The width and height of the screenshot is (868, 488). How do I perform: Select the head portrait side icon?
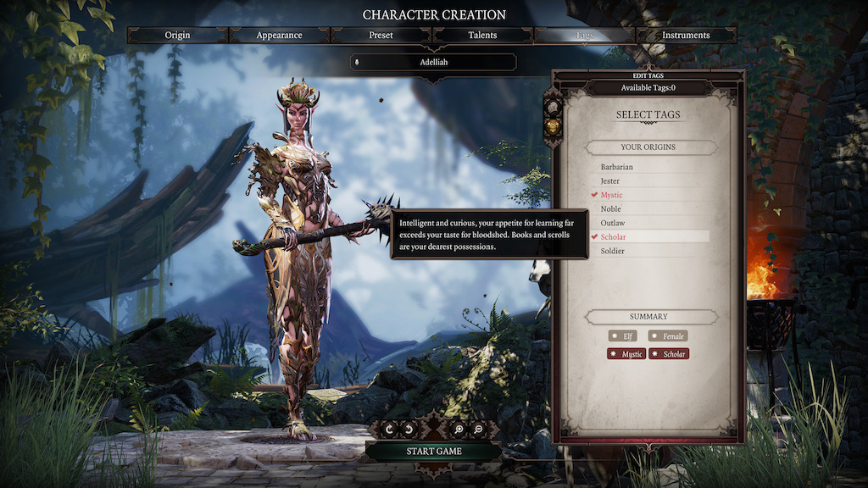click(553, 106)
